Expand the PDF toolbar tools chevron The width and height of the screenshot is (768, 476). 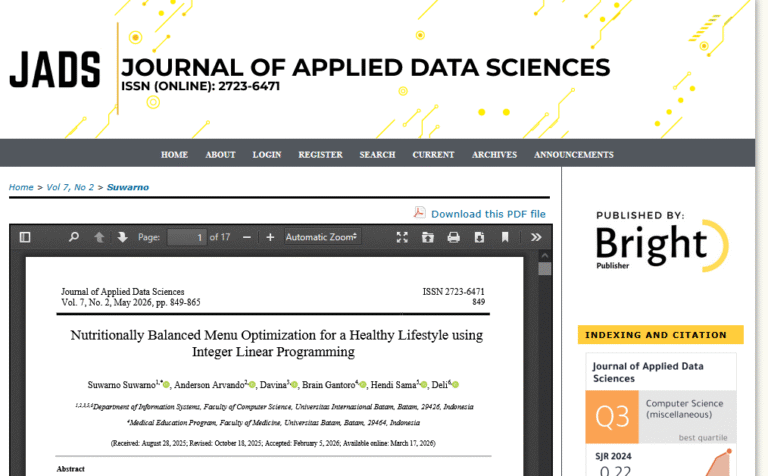coord(536,237)
